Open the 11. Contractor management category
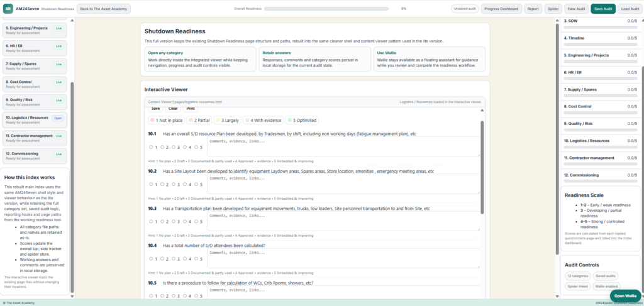The height and width of the screenshot is (306, 644). (x=36, y=138)
